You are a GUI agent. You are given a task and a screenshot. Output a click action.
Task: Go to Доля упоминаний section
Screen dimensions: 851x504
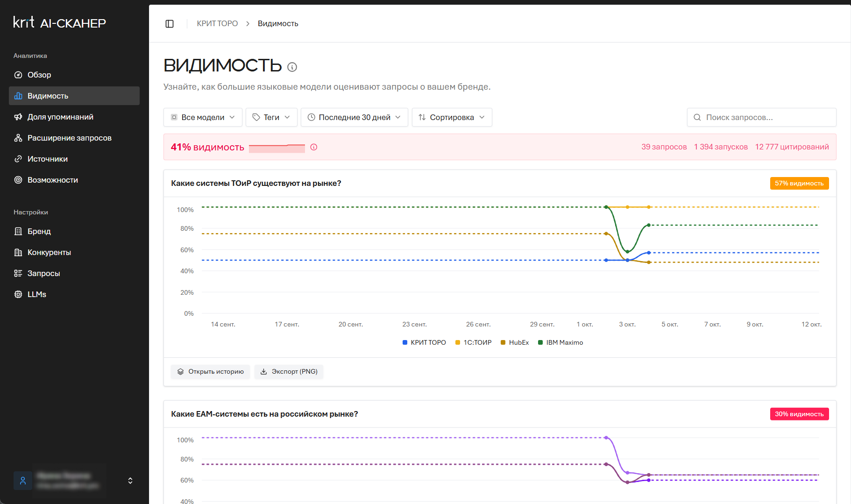point(74,117)
